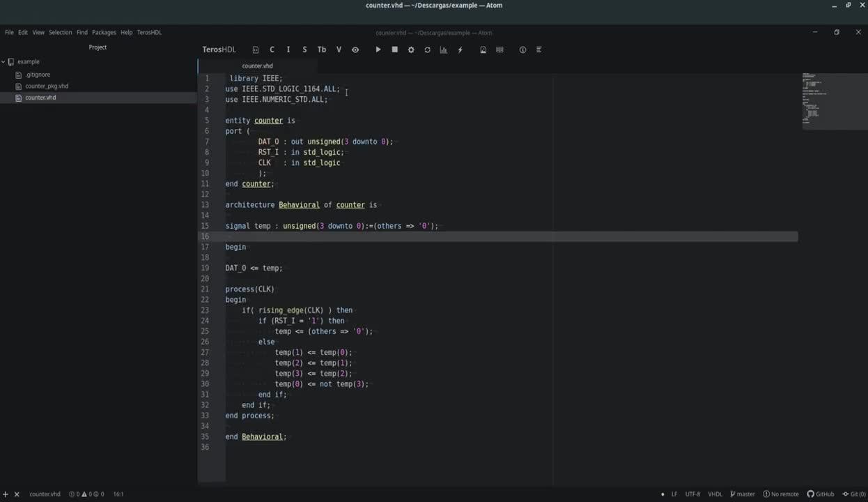Open the Tb testbench tool in TerosHDL

pyautogui.click(x=321, y=50)
